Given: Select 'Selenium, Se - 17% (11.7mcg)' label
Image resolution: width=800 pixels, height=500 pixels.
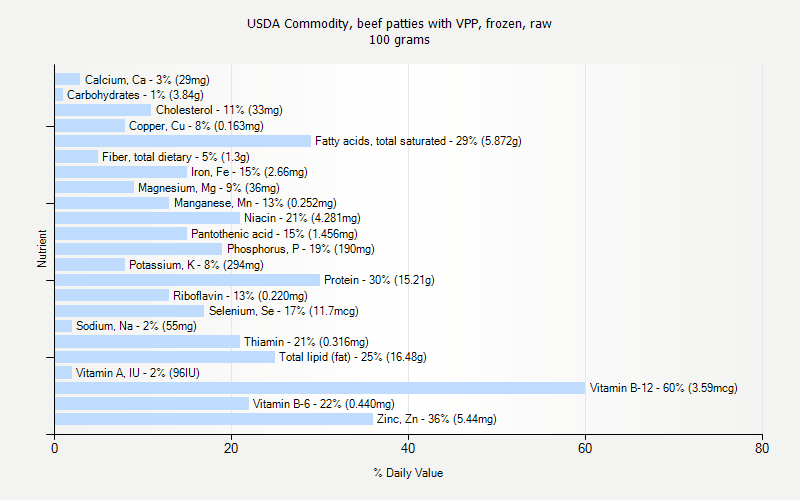Looking at the screenshot, I should tap(284, 311).
